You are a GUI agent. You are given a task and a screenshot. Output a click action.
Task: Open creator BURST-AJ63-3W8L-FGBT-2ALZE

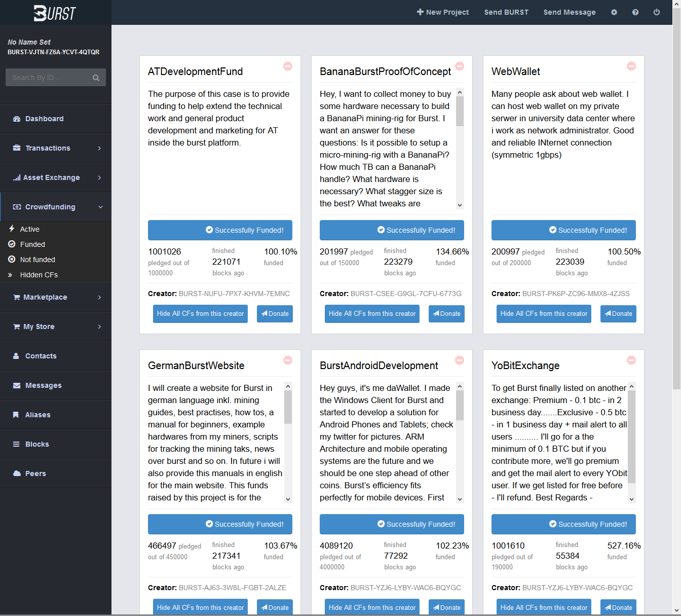pyautogui.click(x=233, y=588)
